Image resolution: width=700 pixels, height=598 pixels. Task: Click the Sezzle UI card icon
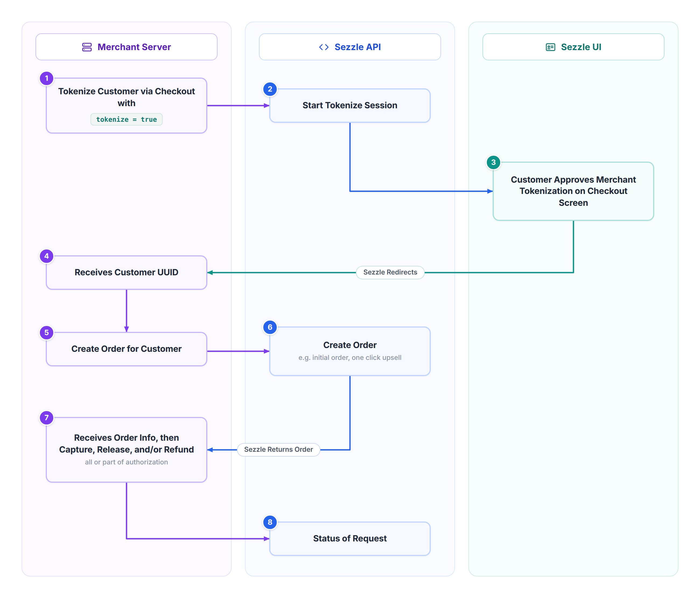550,47
